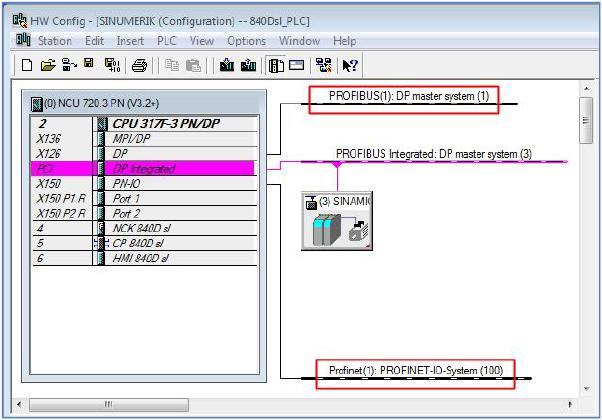This screenshot has height=420, width=602.
Task: Click the New document toolbar icon
Action: point(26,65)
